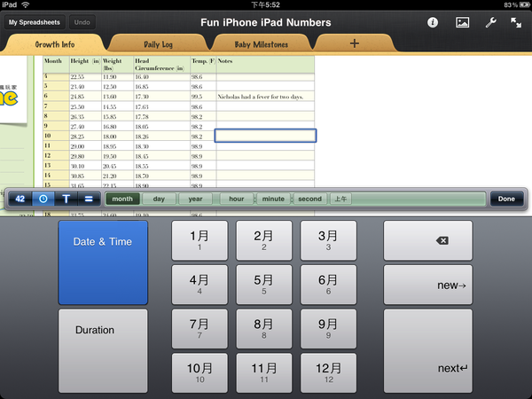Select the weight cell 18.95
532x399 pixels.
117,146
